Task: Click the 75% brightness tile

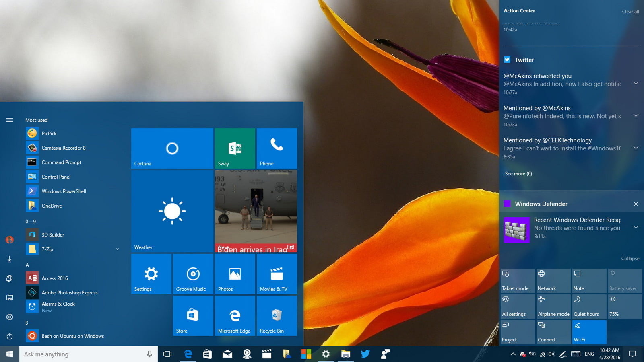Action: [625, 306]
